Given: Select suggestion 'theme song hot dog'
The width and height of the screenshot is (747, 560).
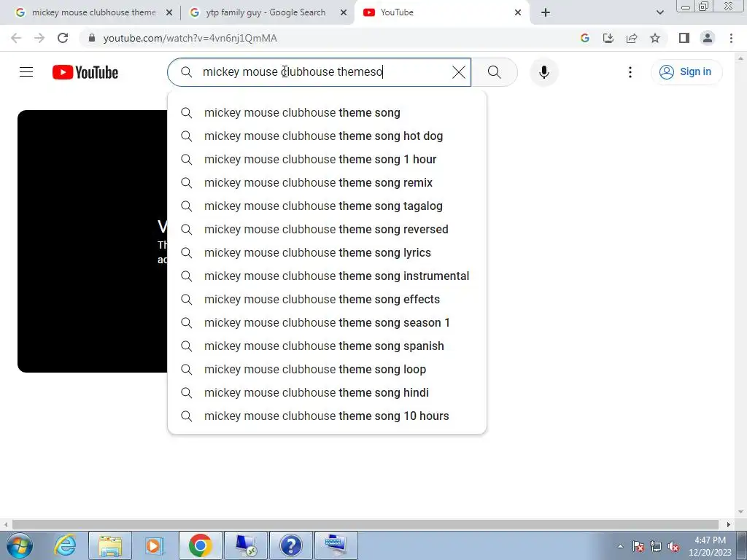Looking at the screenshot, I should point(327,136).
